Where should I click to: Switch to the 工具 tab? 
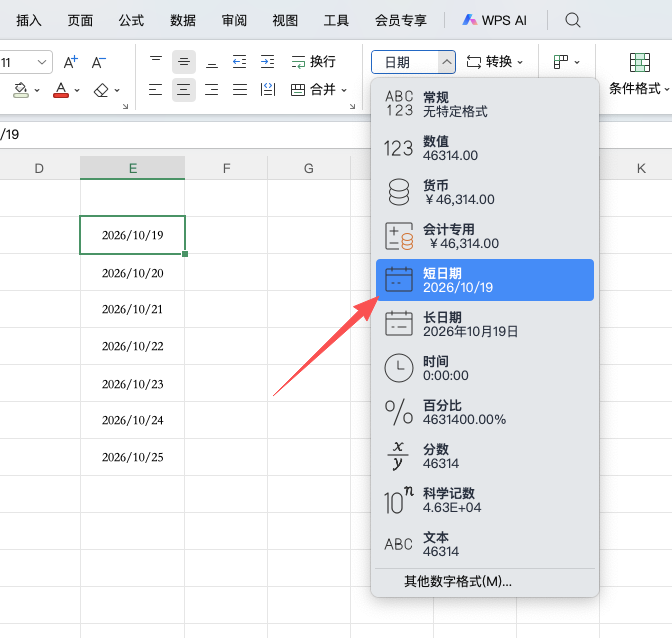[x=336, y=20]
